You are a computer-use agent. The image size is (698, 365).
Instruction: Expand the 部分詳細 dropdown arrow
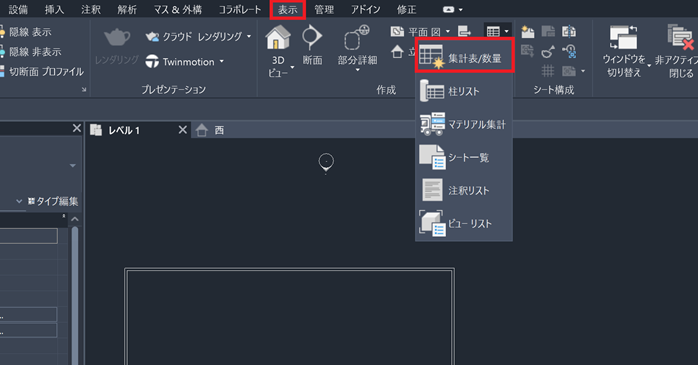[357, 70]
